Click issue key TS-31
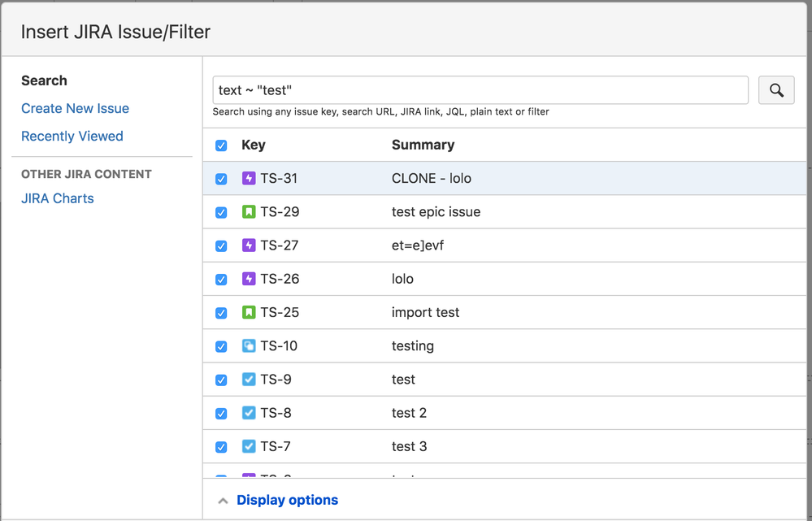 279,178
